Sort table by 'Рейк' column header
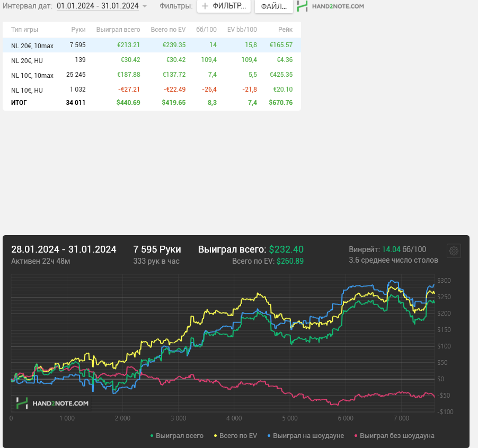 (x=285, y=30)
